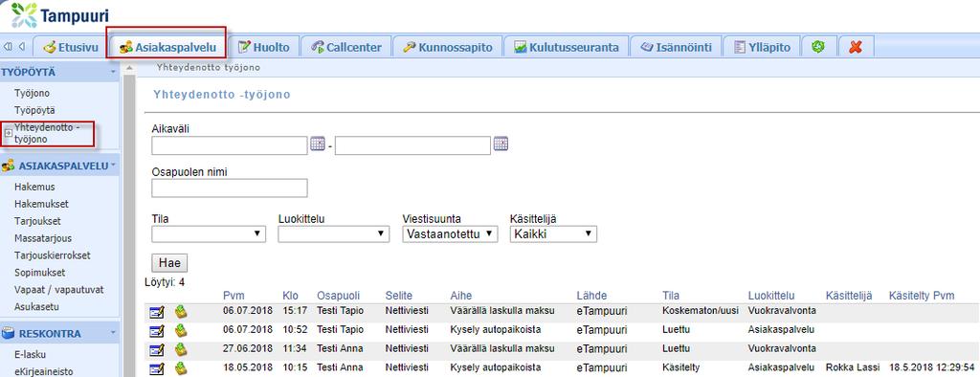Viewport: 980px width, 377px height.
Task: Click the red X close tab icon
Action: 856,47
